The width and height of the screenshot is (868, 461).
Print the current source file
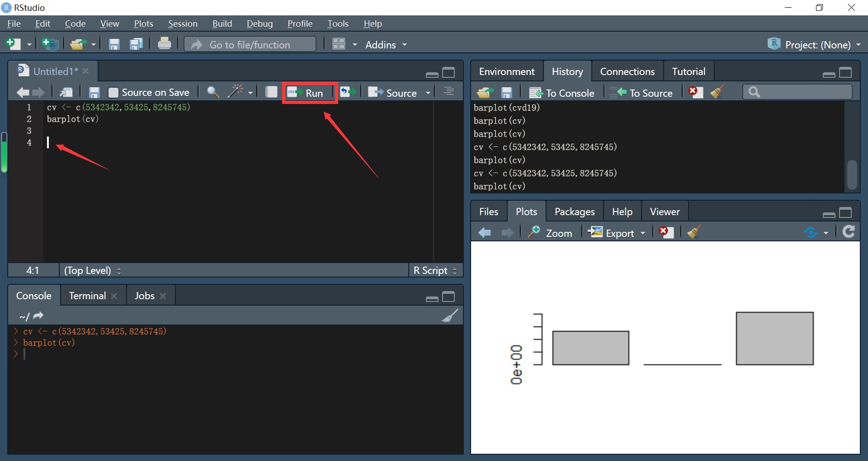pos(164,44)
